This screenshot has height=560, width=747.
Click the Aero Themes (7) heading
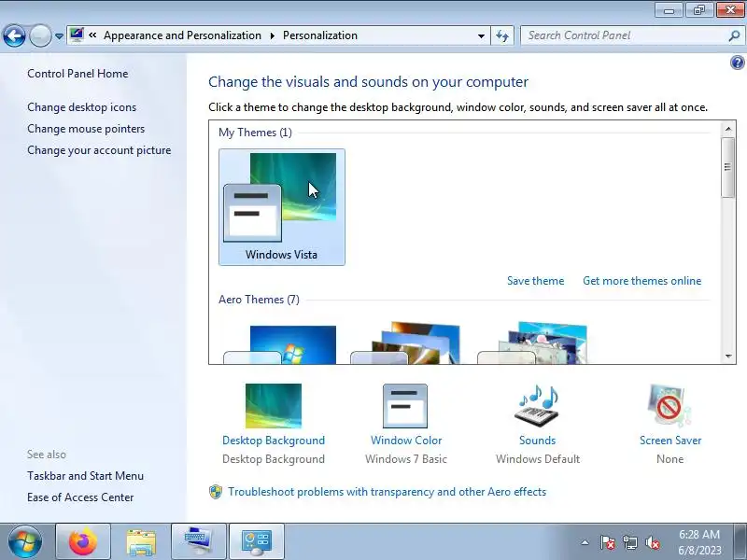pos(260,300)
